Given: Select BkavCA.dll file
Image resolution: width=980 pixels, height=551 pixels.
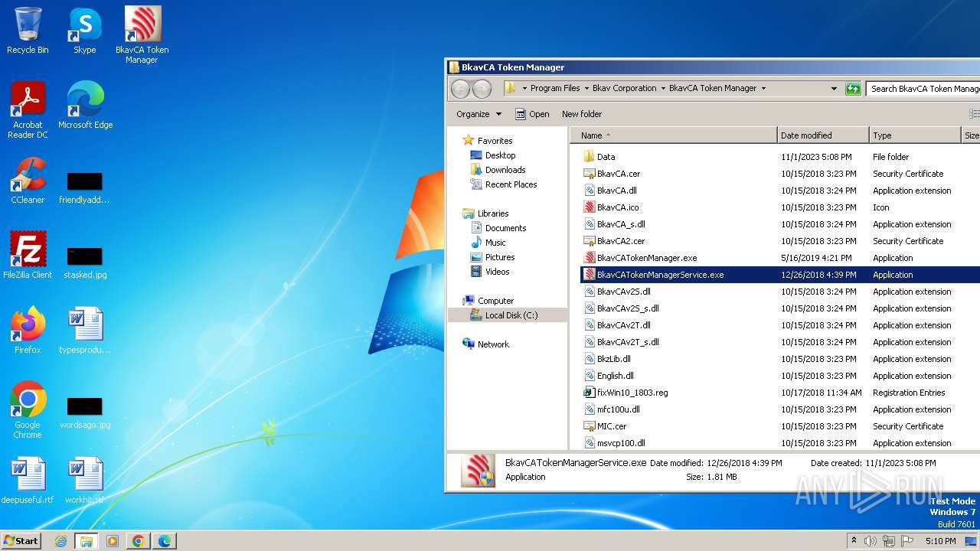Looking at the screenshot, I should point(610,191).
